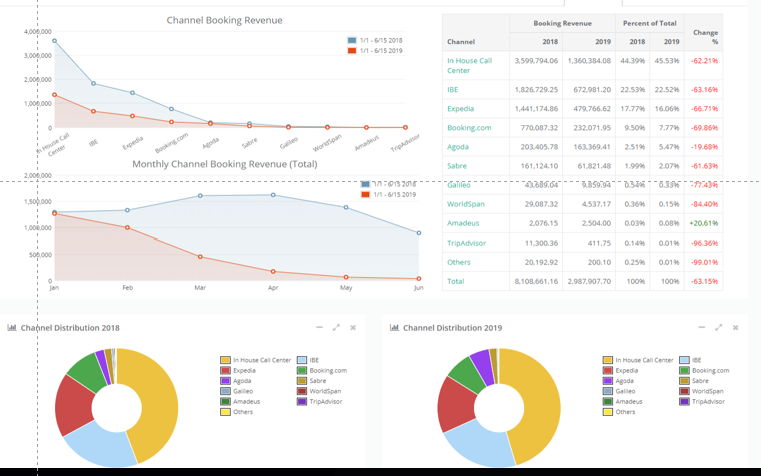Collapse the Channel Distribution 2019 panel
This screenshot has width=761, height=476.
click(x=698, y=327)
